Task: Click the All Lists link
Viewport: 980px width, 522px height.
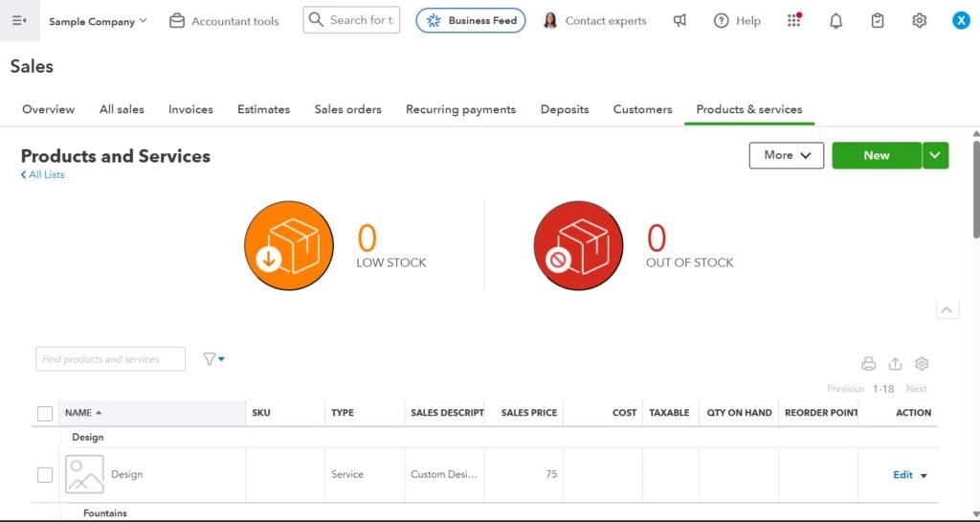Action: tap(43, 175)
